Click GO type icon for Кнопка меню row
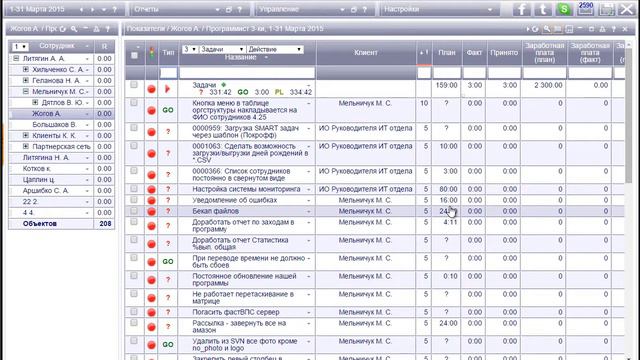 (168, 110)
